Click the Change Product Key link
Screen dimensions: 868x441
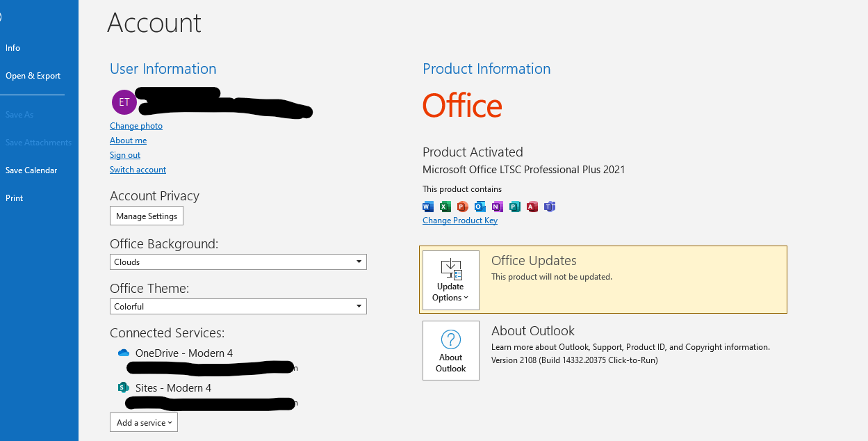pyautogui.click(x=460, y=220)
